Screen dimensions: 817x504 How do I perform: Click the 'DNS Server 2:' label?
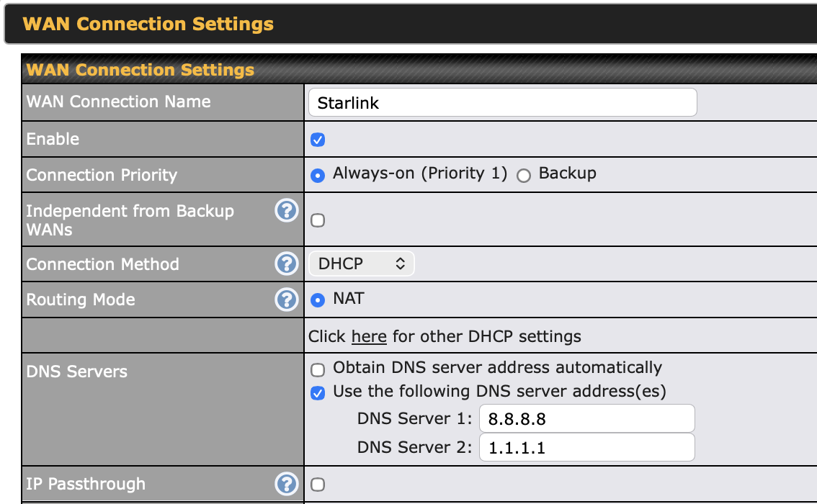pos(414,447)
